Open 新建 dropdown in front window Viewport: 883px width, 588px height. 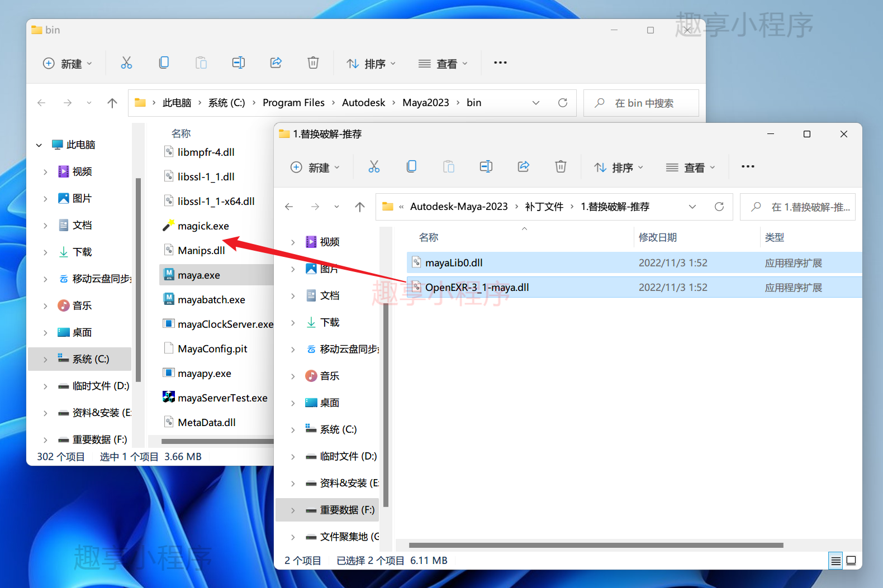(x=315, y=167)
